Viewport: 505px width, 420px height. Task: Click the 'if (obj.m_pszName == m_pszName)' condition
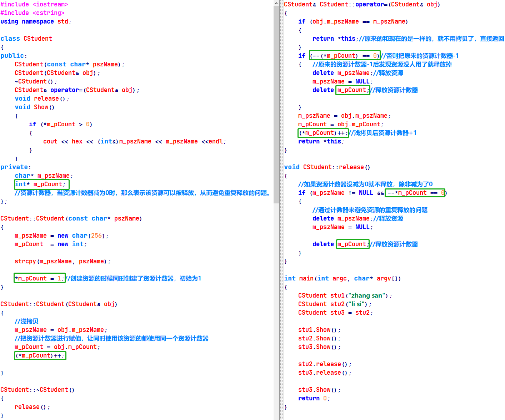[353, 21]
